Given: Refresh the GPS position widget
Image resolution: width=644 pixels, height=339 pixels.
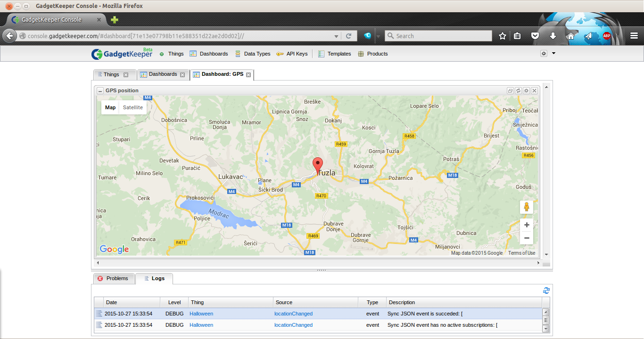Looking at the screenshot, I should pyautogui.click(x=518, y=90).
